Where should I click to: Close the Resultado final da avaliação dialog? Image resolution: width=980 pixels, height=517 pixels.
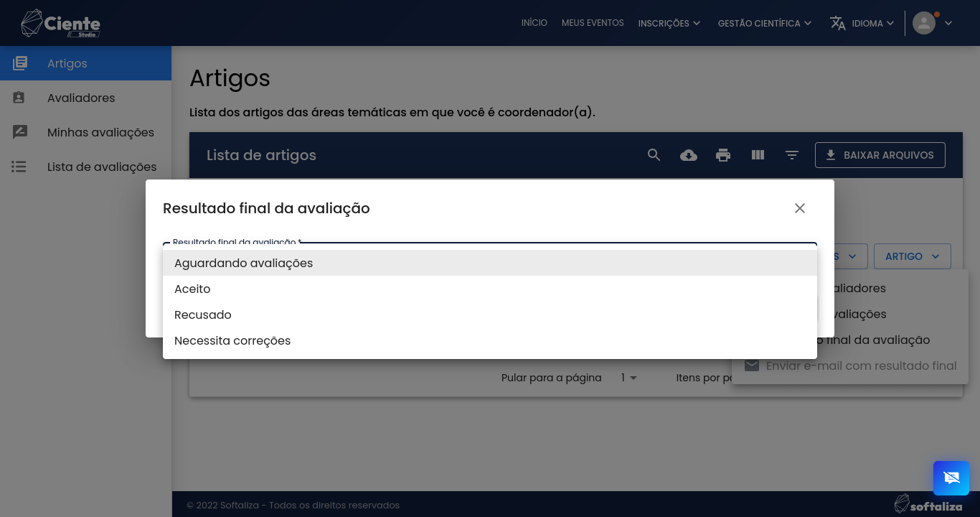click(800, 208)
